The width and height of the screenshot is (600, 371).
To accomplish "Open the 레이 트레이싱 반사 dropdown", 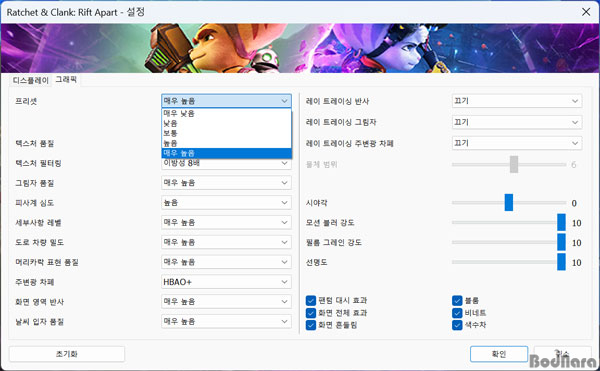I will coord(517,101).
